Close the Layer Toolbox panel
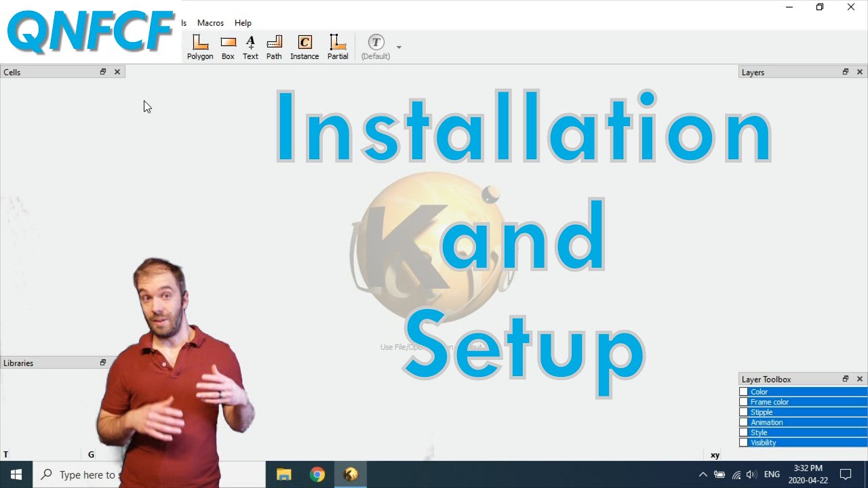 tap(860, 379)
